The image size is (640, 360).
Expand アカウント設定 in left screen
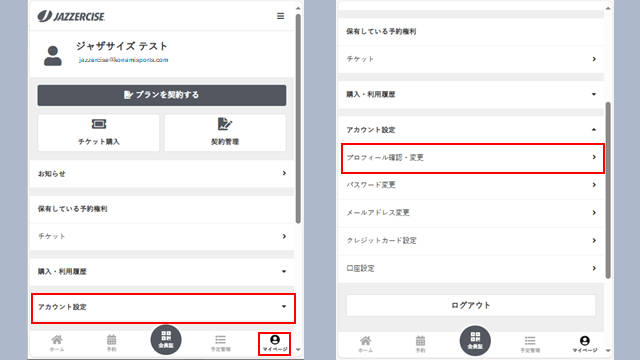tap(163, 307)
